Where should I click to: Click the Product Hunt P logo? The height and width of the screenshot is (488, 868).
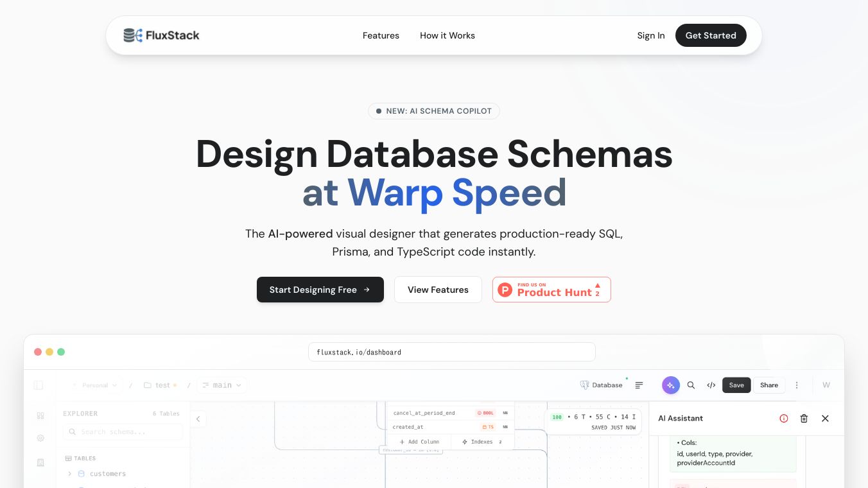(505, 290)
